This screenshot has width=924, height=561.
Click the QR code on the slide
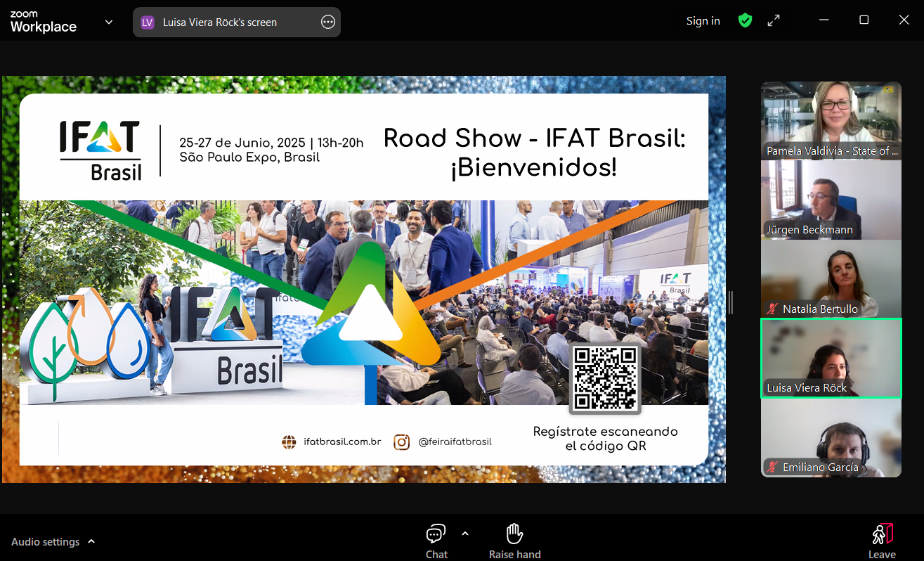[605, 378]
